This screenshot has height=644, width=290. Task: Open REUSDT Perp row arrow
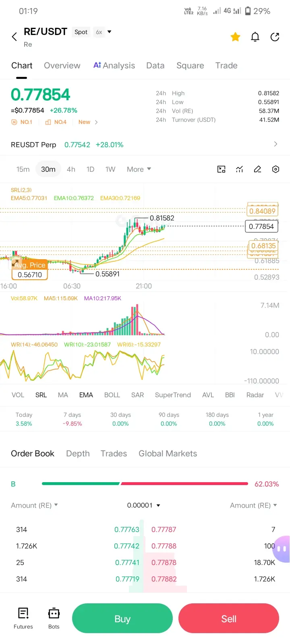coord(275,144)
